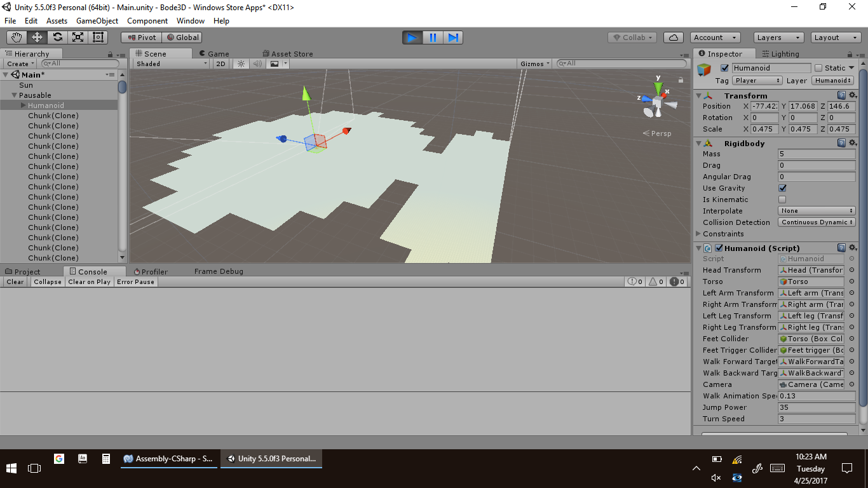Open the Collision Detection dropdown
The height and width of the screenshot is (488, 868).
[x=817, y=222]
